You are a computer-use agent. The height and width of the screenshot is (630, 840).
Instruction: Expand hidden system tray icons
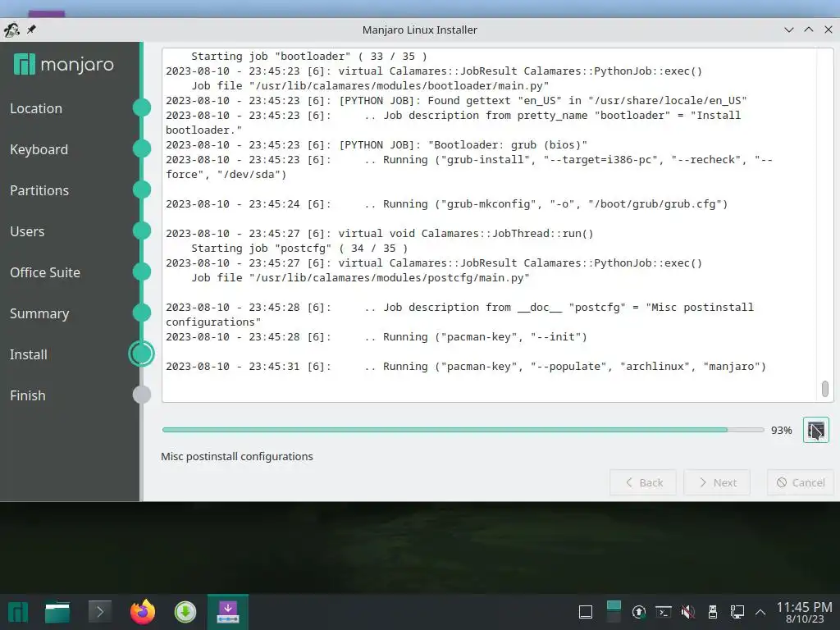(760, 612)
